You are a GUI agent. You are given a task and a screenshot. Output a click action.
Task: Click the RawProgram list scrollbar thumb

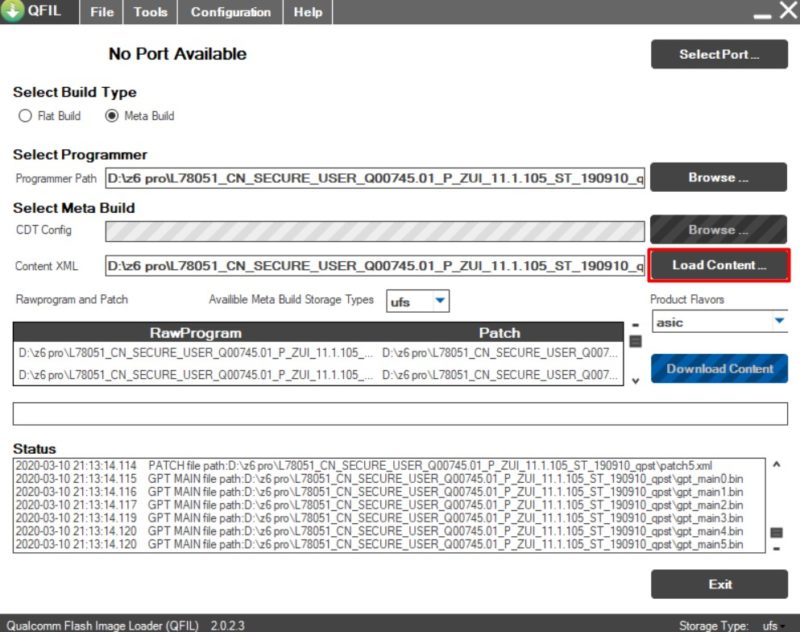tap(635, 341)
